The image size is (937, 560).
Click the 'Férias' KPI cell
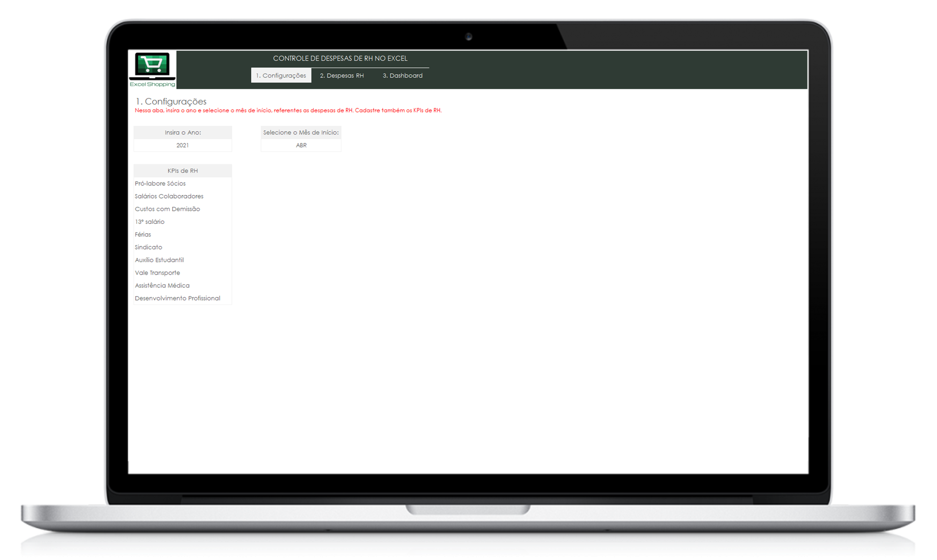[x=183, y=234]
